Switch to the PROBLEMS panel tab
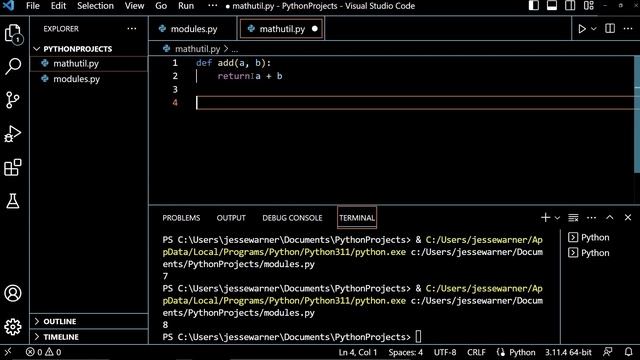This screenshot has width=640, height=360. pos(181,218)
